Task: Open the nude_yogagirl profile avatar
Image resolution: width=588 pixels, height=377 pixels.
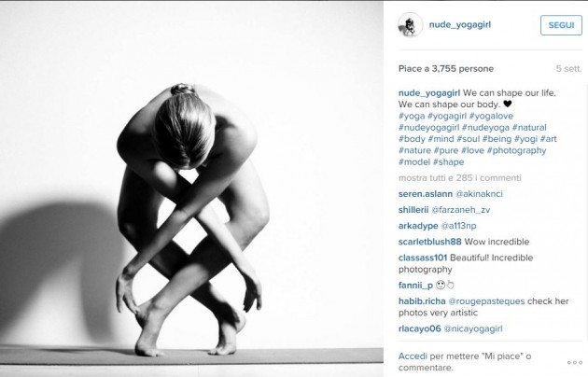Action: [x=410, y=25]
